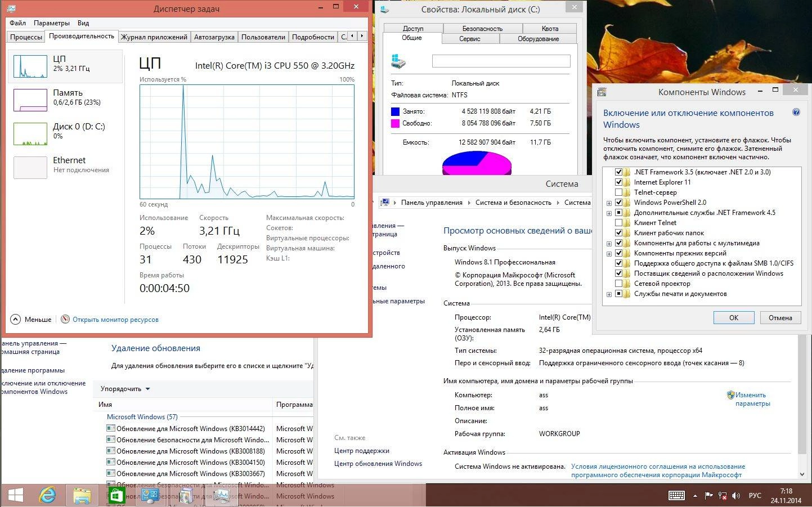Show hidden tray icons arrow
812x507 pixels.
tap(694, 496)
